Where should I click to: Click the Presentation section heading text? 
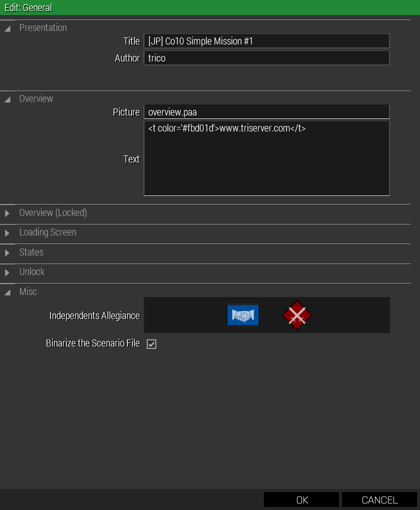[x=43, y=27]
